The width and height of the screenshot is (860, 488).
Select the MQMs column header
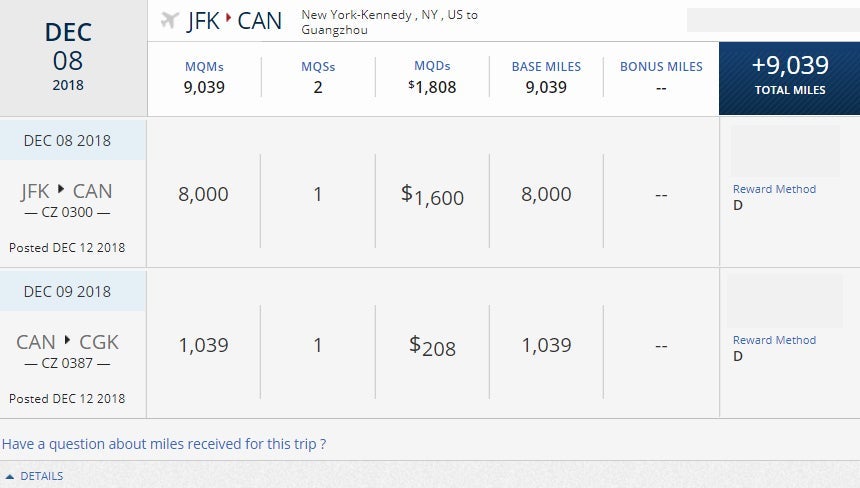coord(204,67)
